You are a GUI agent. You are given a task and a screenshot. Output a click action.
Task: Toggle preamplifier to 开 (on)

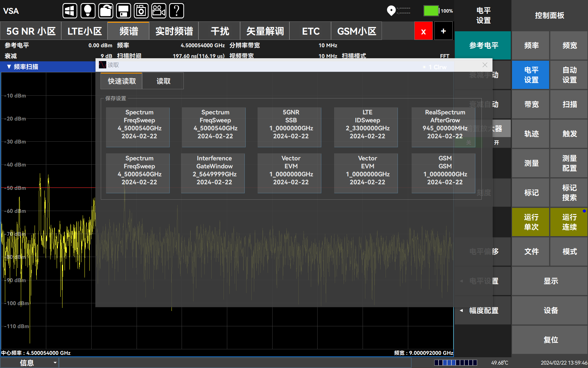coord(496,143)
